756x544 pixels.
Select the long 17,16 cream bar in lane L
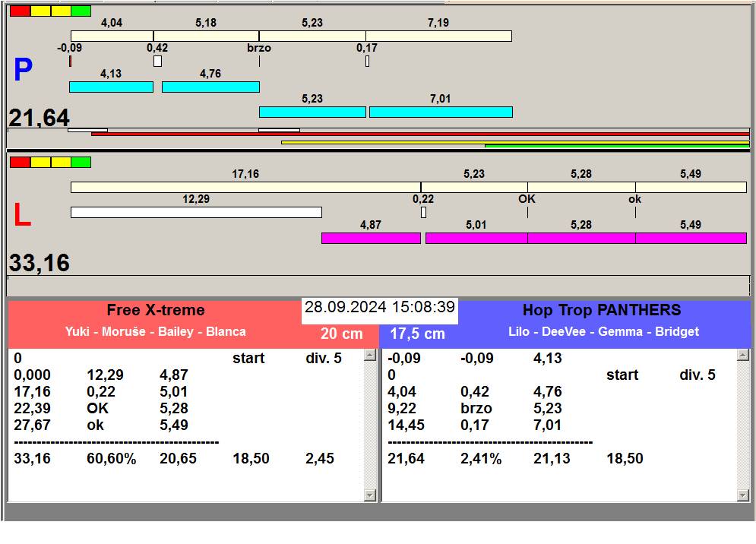click(246, 187)
